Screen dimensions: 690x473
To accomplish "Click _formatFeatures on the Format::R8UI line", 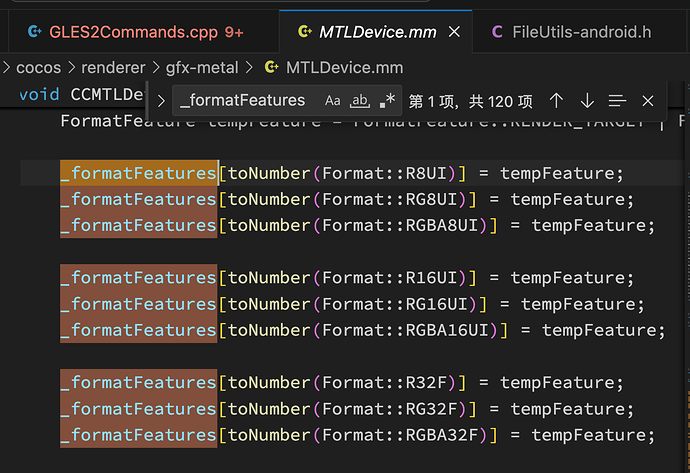I will click(x=139, y=173).
